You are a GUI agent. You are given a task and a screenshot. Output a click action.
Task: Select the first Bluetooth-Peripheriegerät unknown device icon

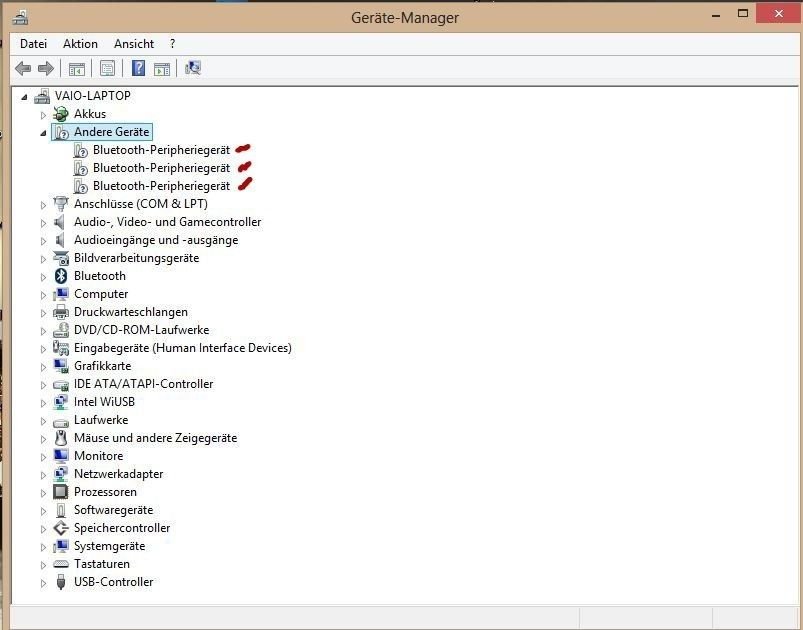pos(80,150)
